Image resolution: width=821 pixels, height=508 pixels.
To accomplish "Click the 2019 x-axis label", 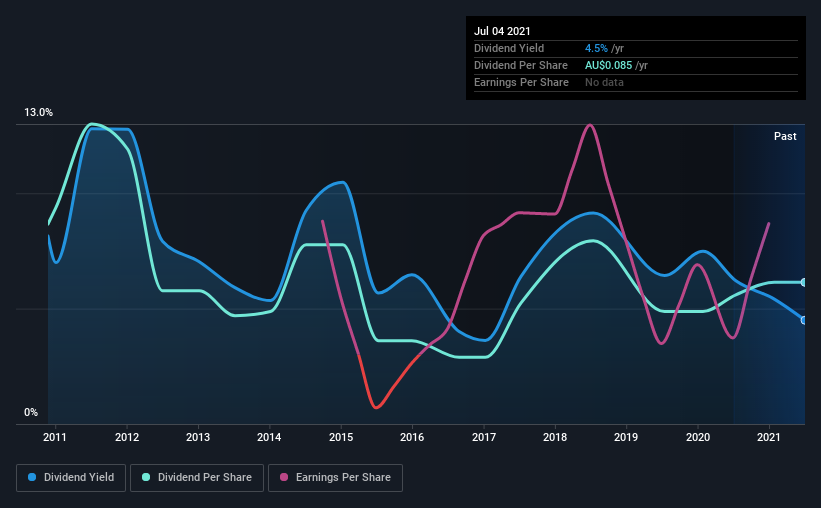I will pos(626,437).
